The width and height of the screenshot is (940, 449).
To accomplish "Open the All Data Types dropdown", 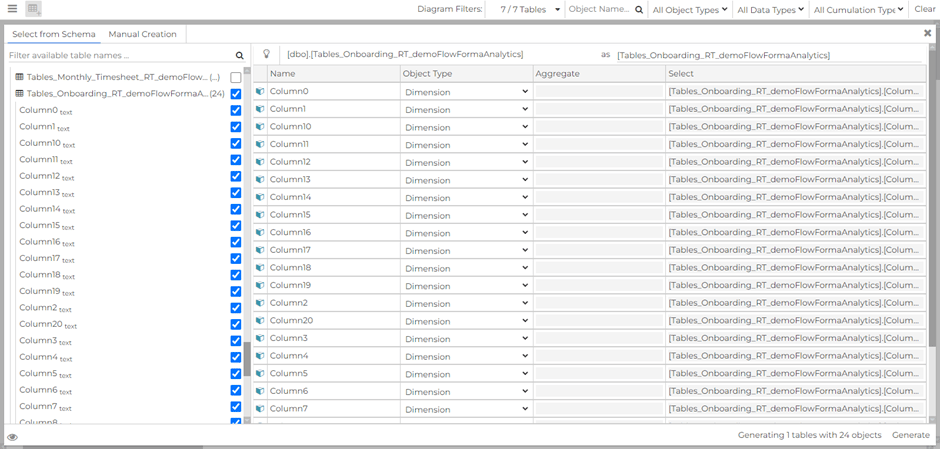I will 770,10.
